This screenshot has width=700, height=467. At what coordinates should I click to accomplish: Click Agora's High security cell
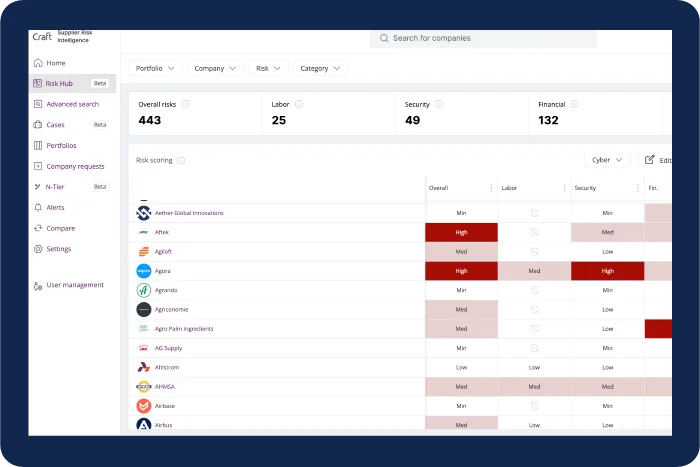pos(608,271)
